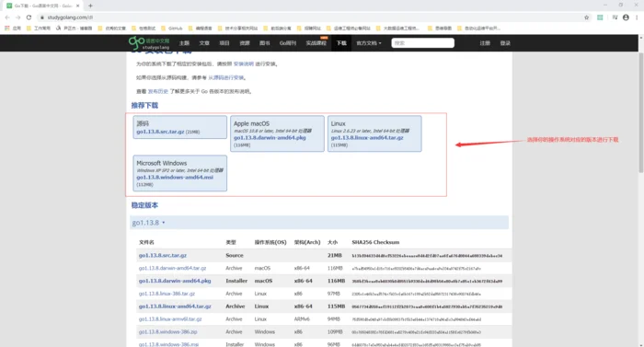Click the 文件名 column header
The height and width of the screenshot is (347, 644).
point(146,242)
